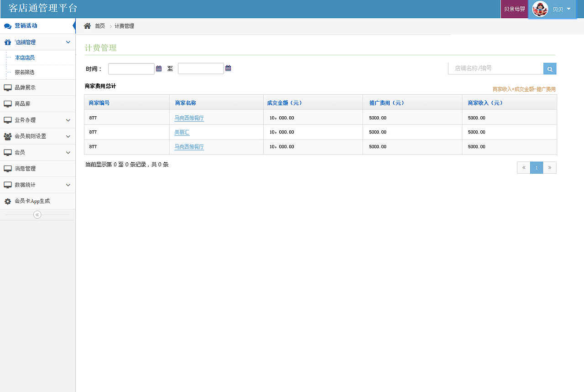Open 贝贝 user dropdown arrow
The image size is (584, 392).
[x=568, y=9]
